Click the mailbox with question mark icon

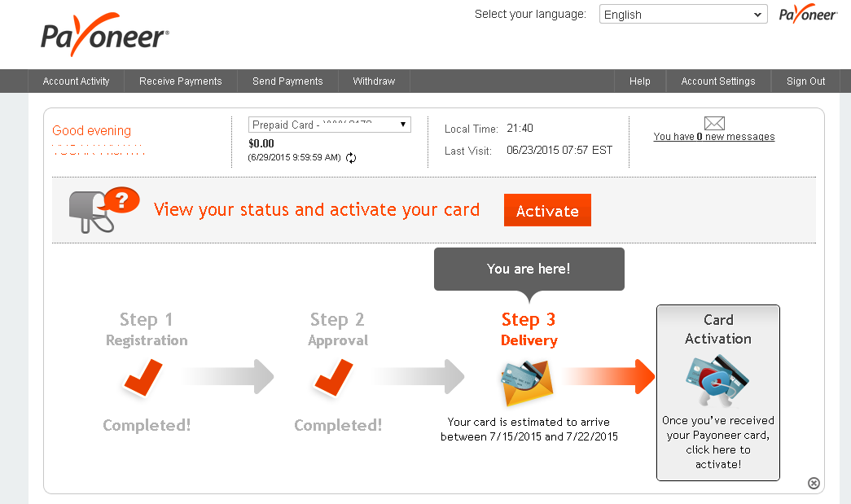[103, 210]
